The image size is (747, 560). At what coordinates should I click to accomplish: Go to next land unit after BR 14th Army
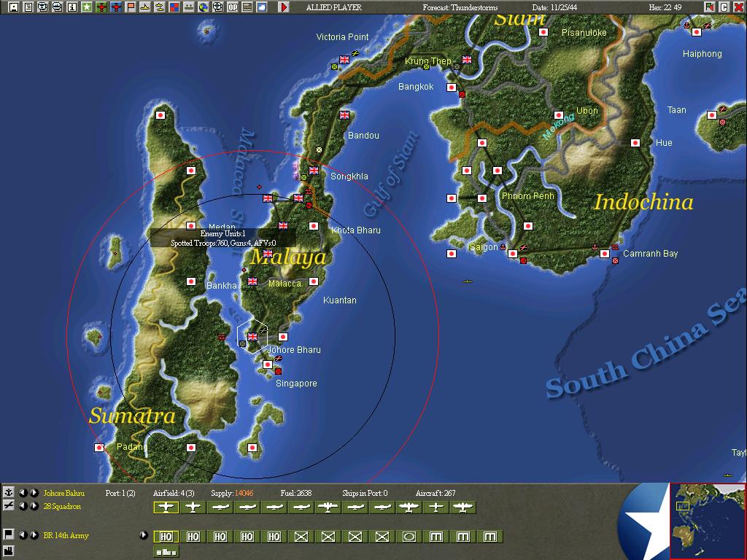point(34,535)
